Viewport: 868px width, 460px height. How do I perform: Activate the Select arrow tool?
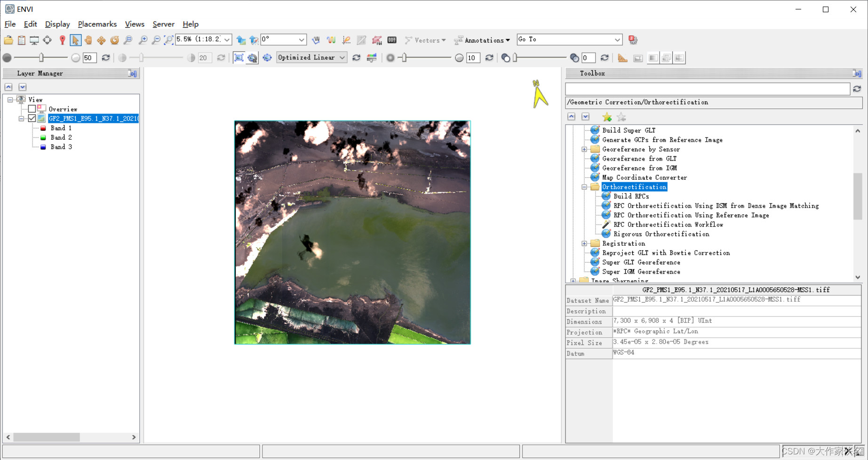coord(75,40)
